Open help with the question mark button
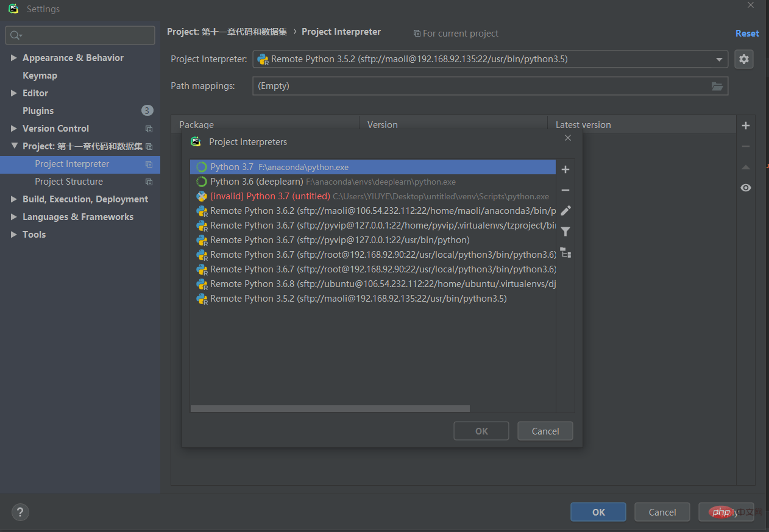 point(20,512)
